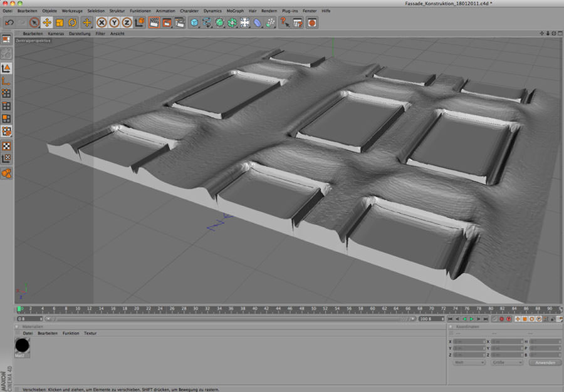This screenshot has width=564, height=392.
Task: Open the Plug-ins menu
Action: [x=290, y=11]
